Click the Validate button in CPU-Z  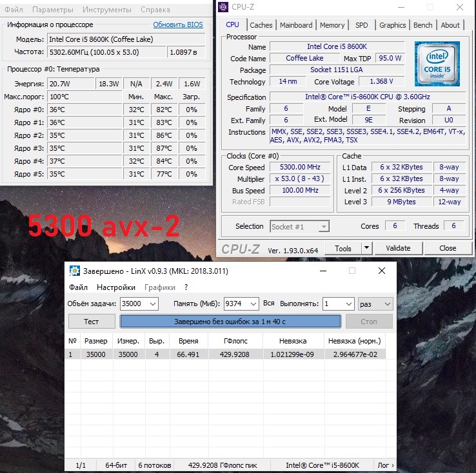tap(399, 248)
